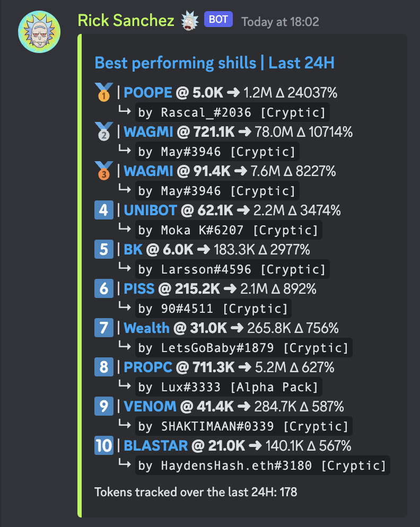
Task: Open the BLASTAR token link
Action: 156,446
